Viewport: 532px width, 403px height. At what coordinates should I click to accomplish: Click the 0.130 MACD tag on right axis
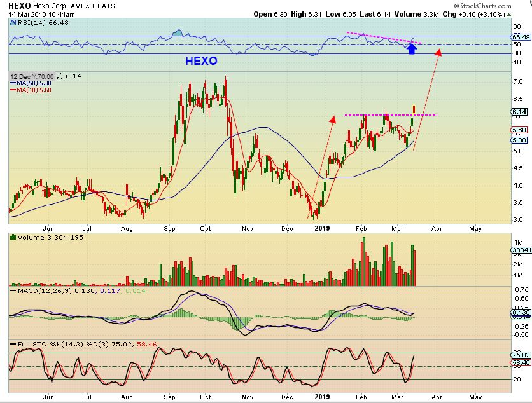coord(521,313)
